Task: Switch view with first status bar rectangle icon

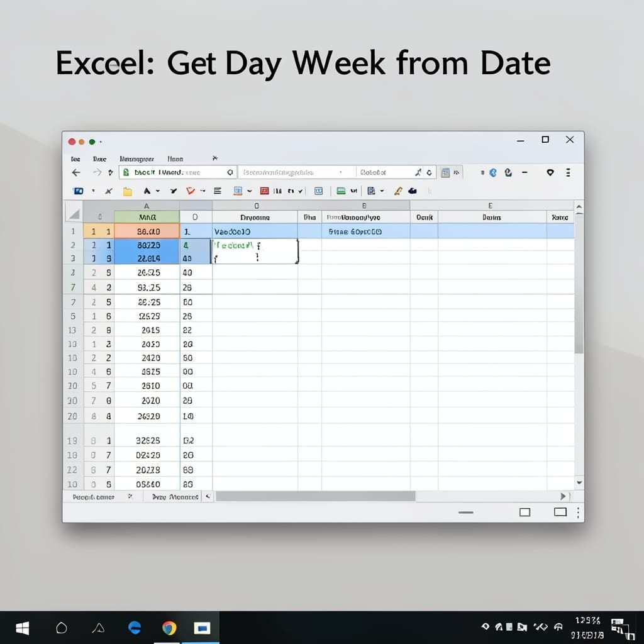Action: pos(525,512)
